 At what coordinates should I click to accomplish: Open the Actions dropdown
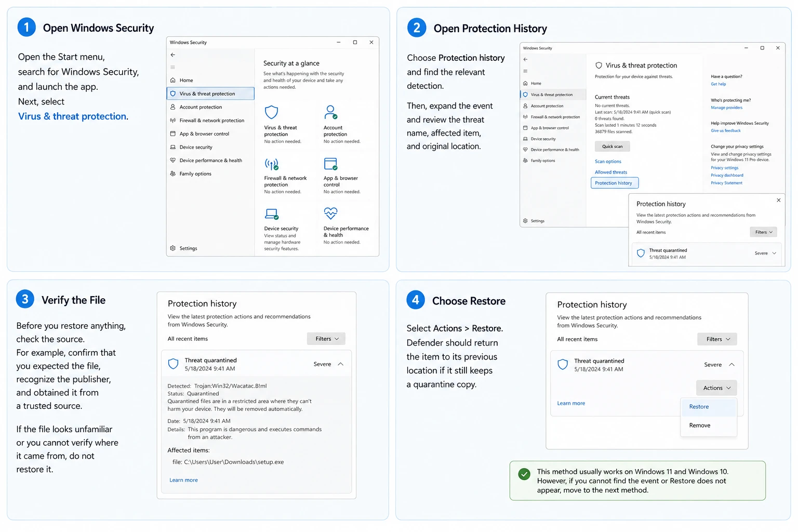(716, 388)
